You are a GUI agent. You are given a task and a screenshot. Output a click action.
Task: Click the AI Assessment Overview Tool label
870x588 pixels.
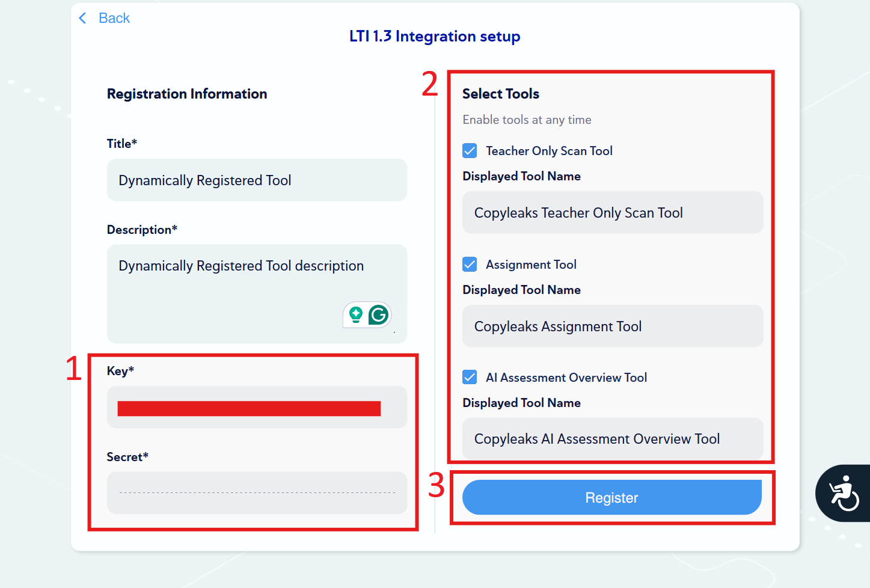(566, 378)
